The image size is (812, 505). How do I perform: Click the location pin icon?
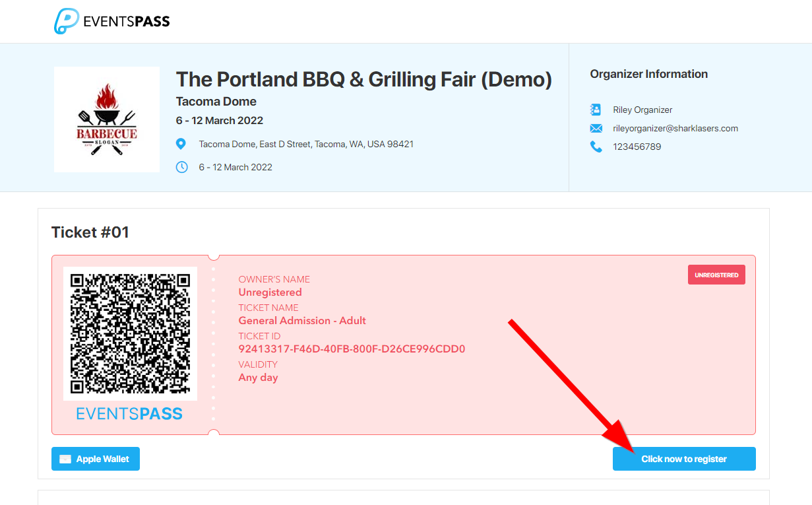(x=181, y=144)
